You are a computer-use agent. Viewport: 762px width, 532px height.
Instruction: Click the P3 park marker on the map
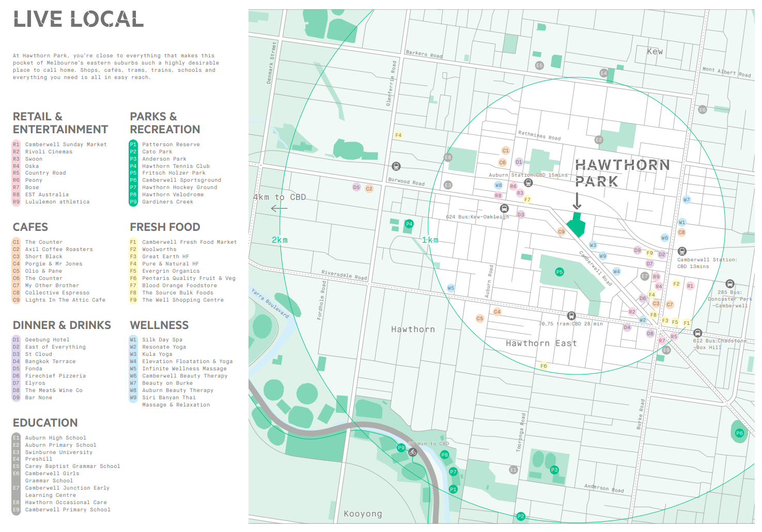coord(554,470)
